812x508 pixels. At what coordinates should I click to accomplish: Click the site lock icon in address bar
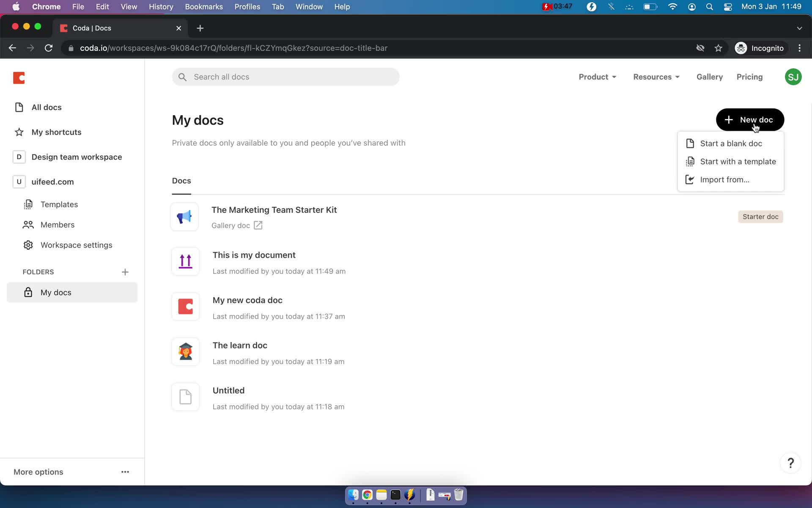pyautogui.click(x=71, y=48)
